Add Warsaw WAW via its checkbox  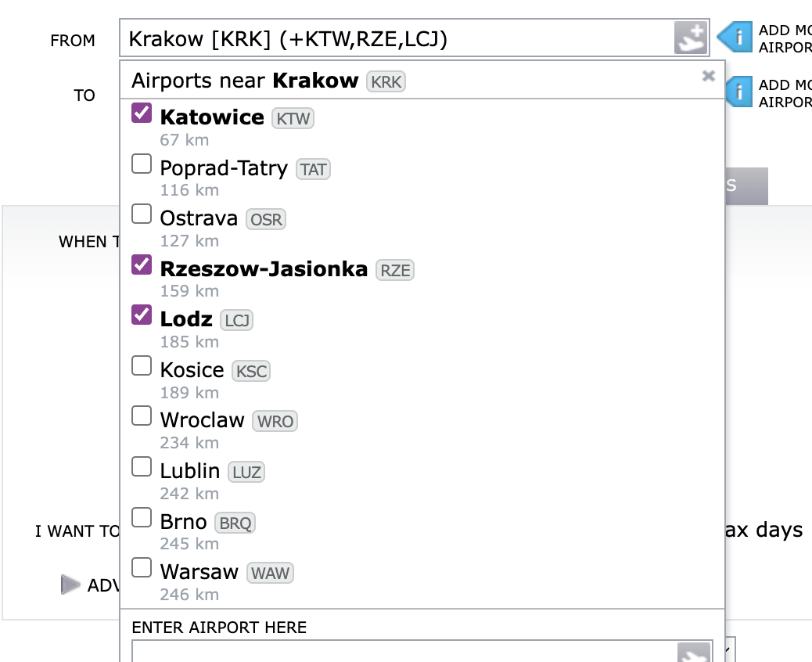[142, 568]
